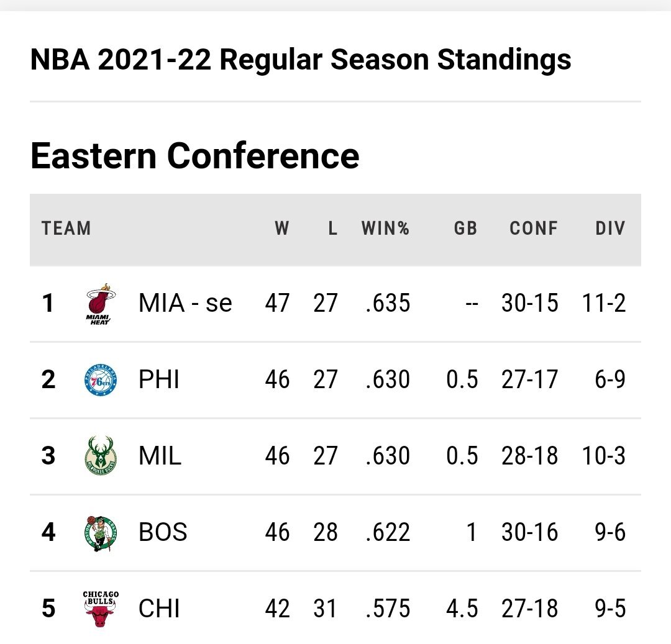Open the BOS team link
This screenshot has width=671, height=644.
pos(163,532)
